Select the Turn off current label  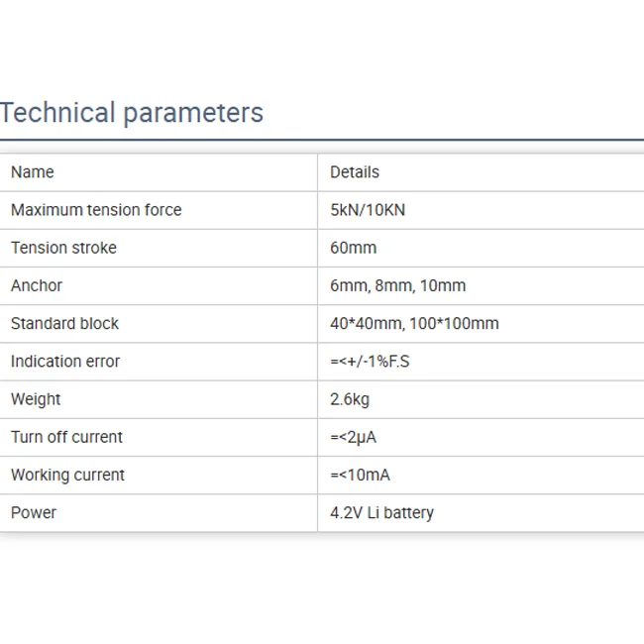[x=66, y=437]
